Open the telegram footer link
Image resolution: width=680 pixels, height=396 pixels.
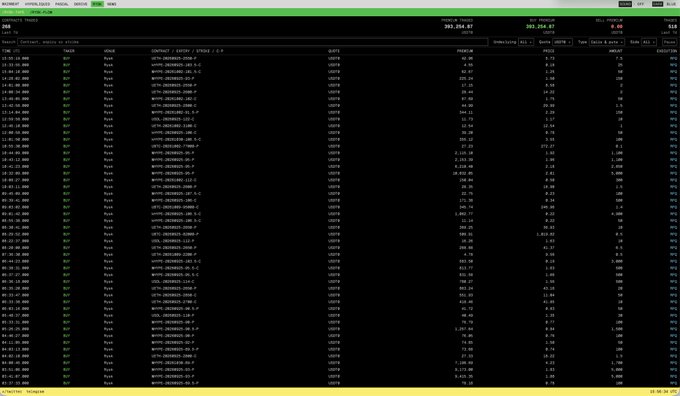click(35, 392)
